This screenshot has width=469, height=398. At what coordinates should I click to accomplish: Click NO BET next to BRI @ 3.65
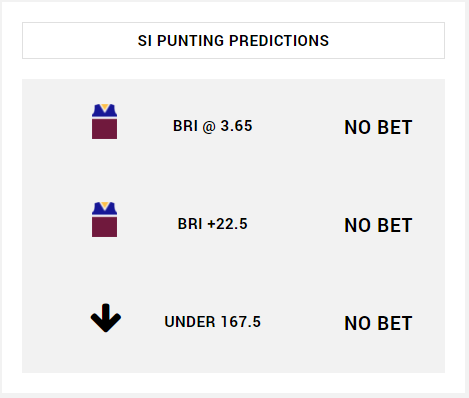pyautogui.click(x=378, y=127)
